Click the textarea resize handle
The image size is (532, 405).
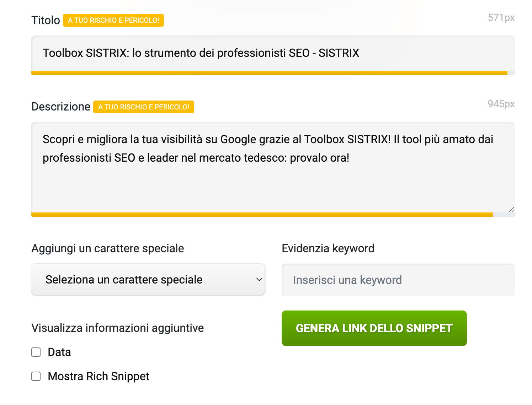point(511,210)
